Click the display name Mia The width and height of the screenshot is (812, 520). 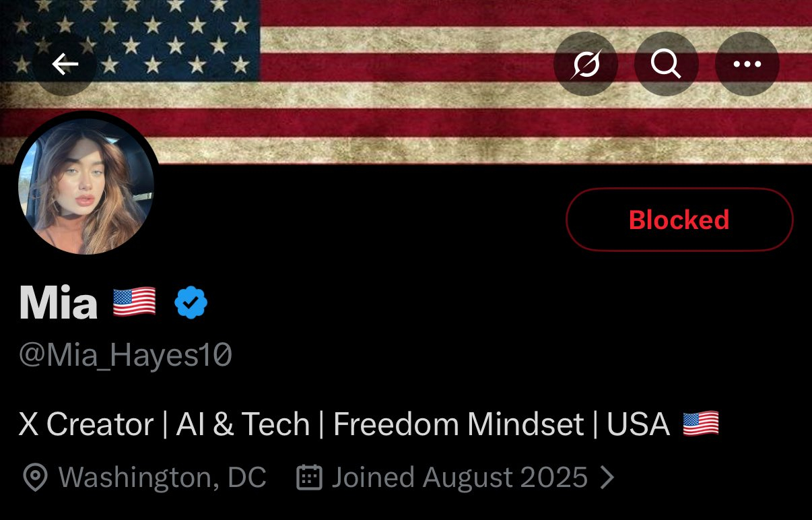(58, 302)
